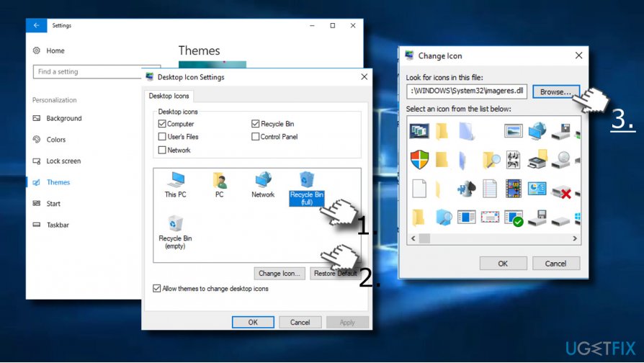Screen dimensions: 644x363
Task: Choose the sheet music document icon
Action: tap(514, 160)
